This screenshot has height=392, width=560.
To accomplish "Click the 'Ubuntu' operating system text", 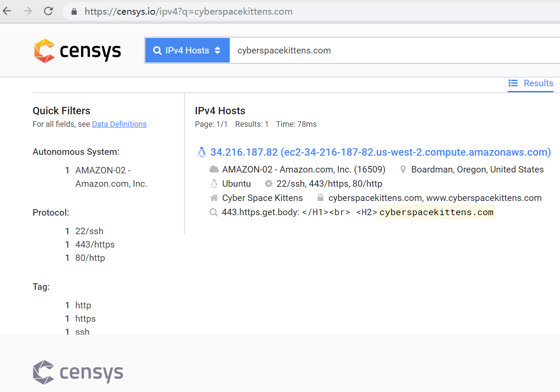I will [236, 184].
